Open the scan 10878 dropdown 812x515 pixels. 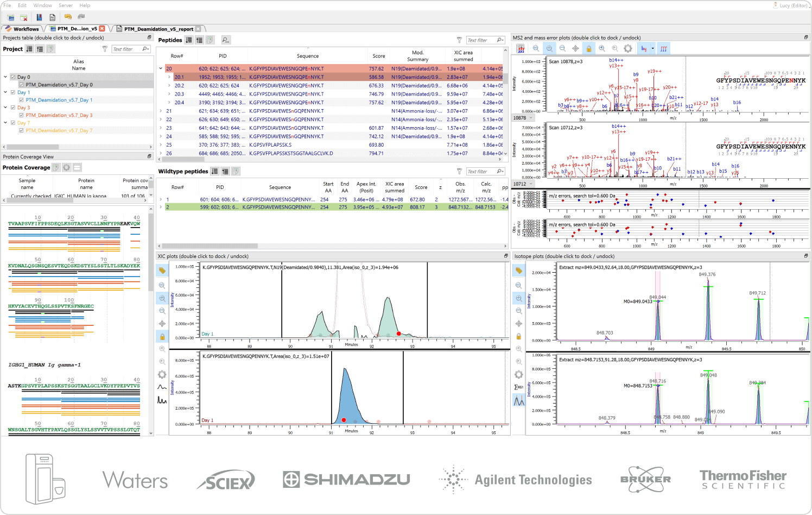pyautogui.click(x=531, y=118)
